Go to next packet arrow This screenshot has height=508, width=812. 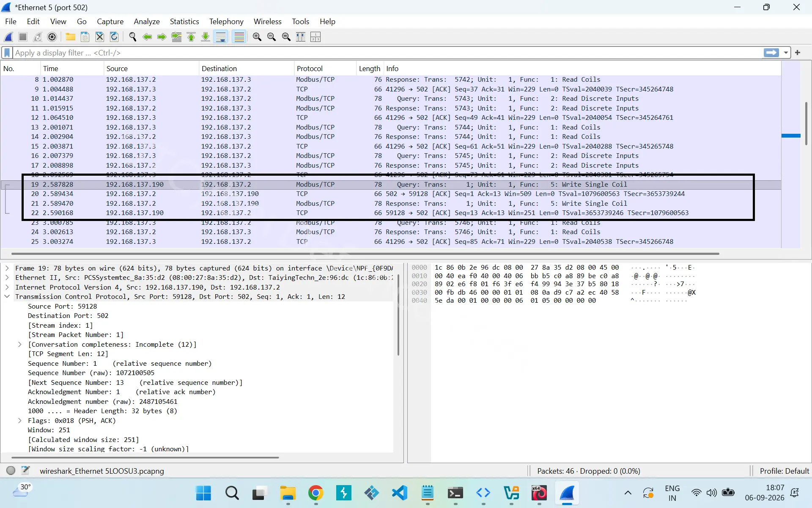162,37
